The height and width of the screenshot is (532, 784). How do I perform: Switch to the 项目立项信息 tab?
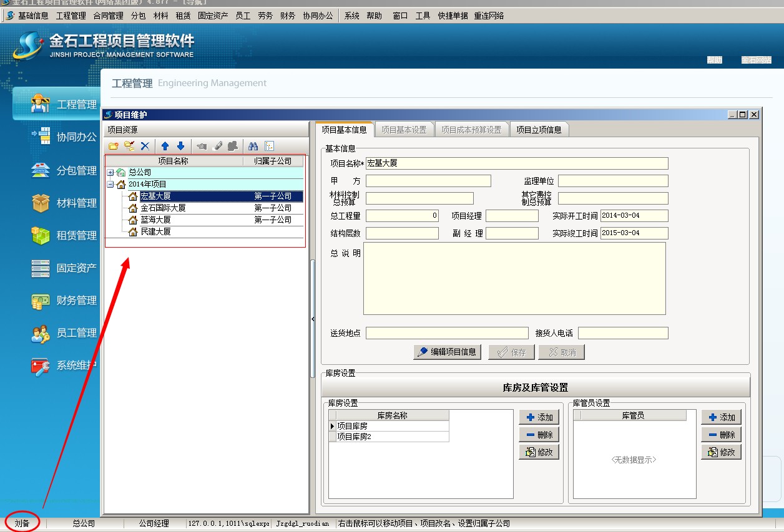[x=538, y=130]
